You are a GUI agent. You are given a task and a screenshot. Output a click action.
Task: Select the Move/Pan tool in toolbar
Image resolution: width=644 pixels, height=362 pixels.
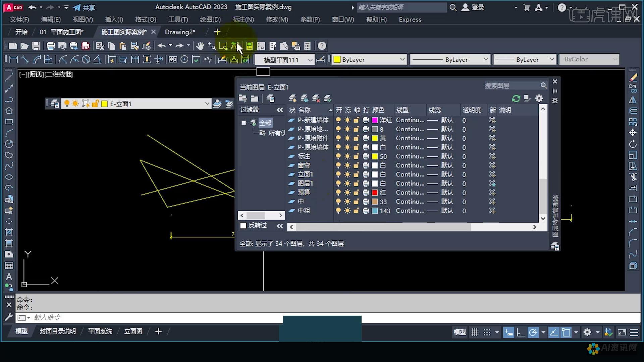coord(200,46)
